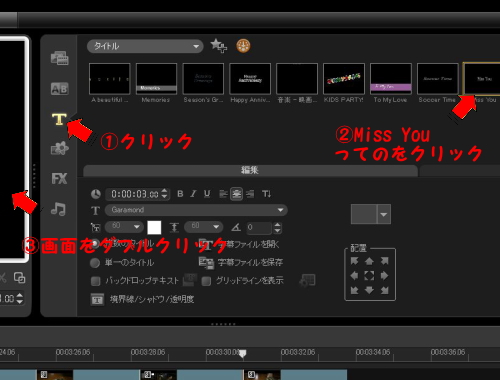Select the KIDS PARTY! title thumbnail
Viewport: 500px width, 380px height.
point(344,79)
